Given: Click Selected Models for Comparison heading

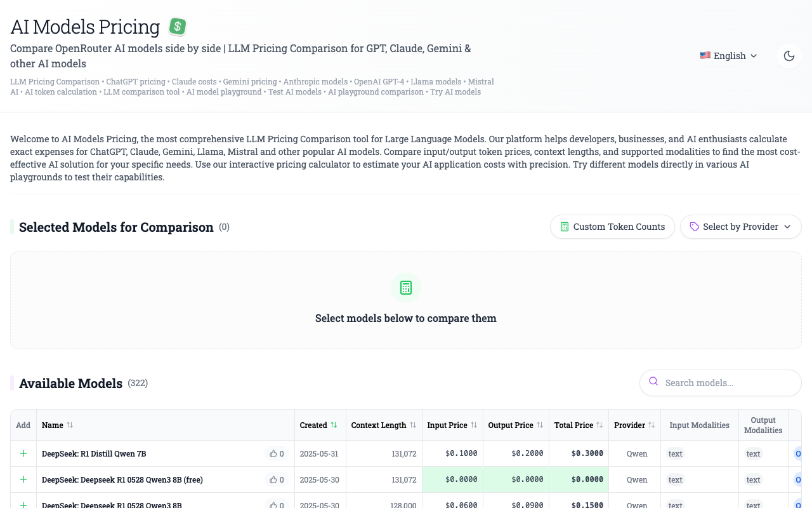Looking at the screenshot, I should click(x=116, y=227).
